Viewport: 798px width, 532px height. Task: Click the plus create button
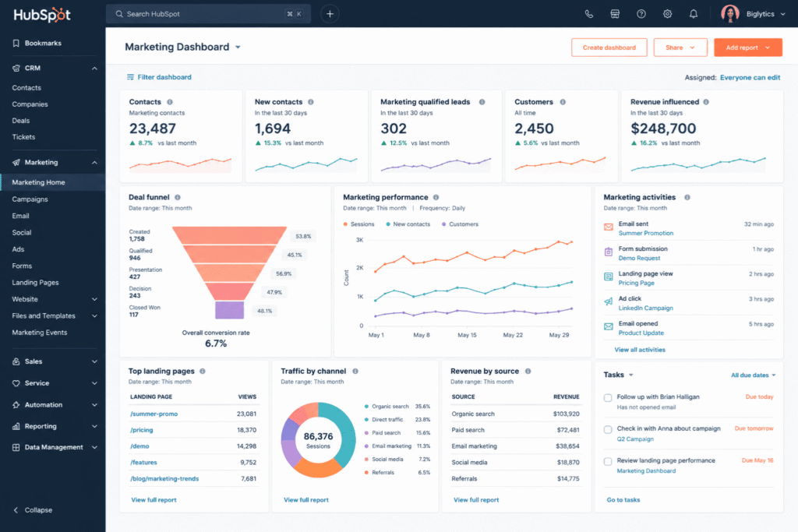(x=330, y=14)
